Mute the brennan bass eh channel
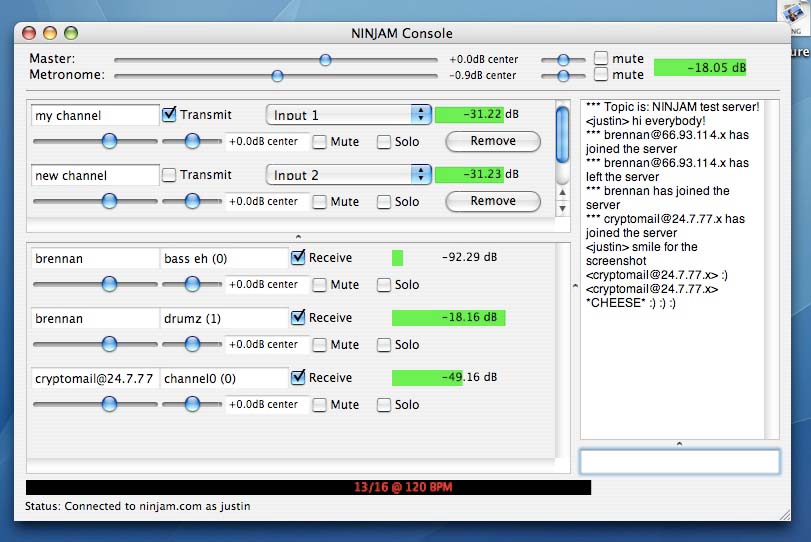 (x=319, y=285)
